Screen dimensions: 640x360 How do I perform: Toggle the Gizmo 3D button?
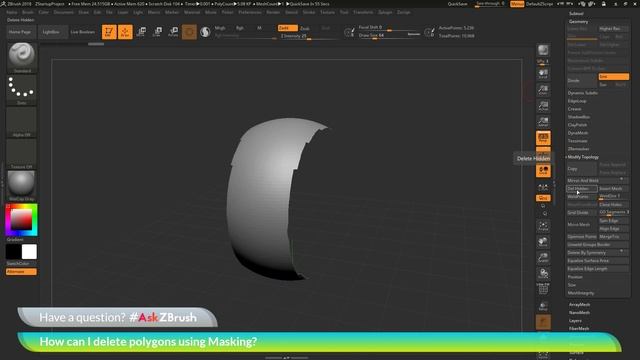point(189,32)
